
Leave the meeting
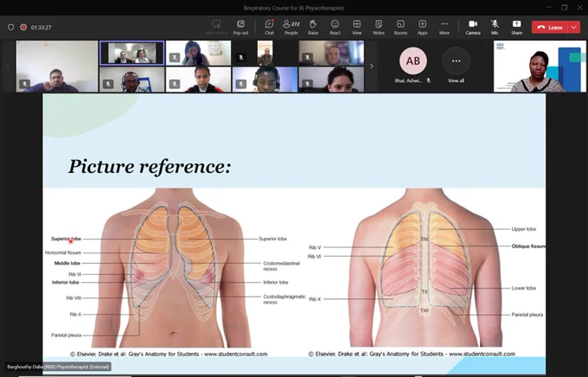550,28
